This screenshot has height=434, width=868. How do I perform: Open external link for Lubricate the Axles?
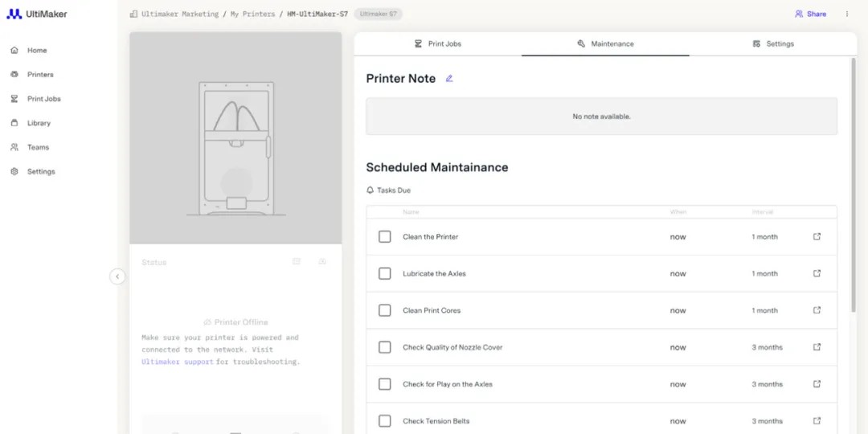[817, 274]
